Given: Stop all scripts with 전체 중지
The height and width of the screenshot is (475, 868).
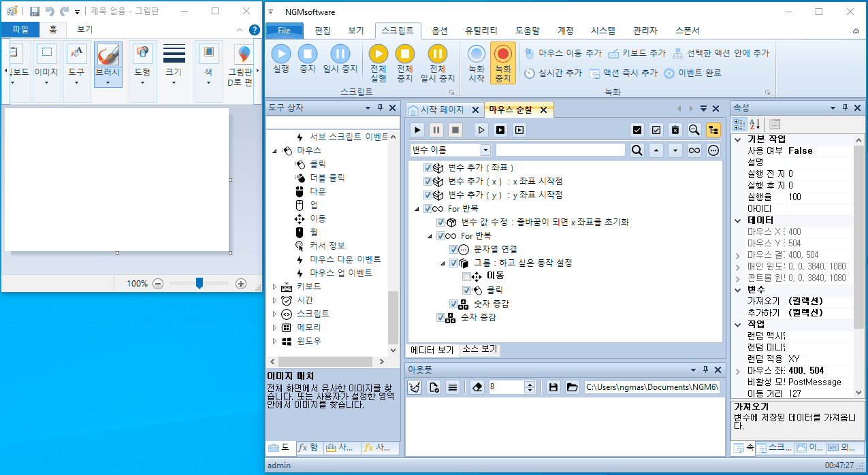Looking at the screenshot, I should tap(405, 63).
